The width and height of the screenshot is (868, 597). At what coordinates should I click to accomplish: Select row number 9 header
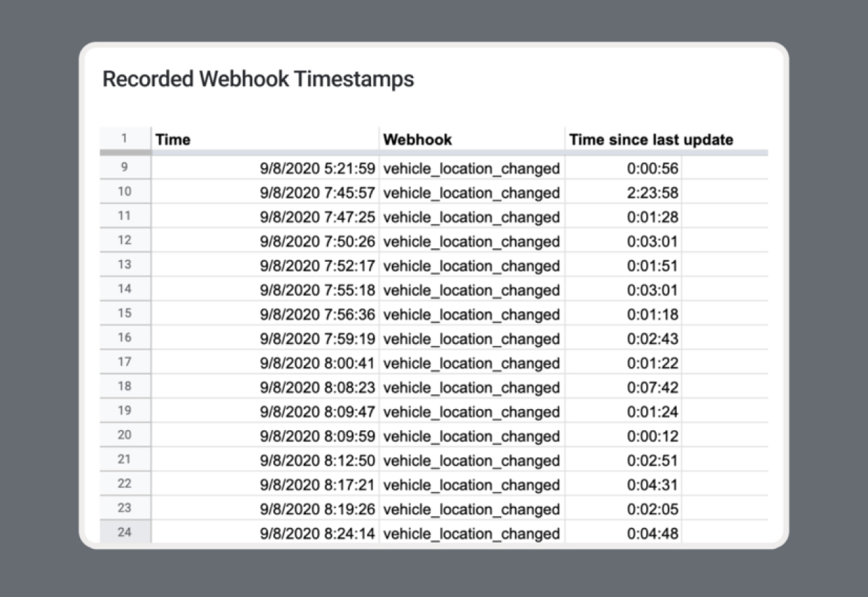click(125, 168)
